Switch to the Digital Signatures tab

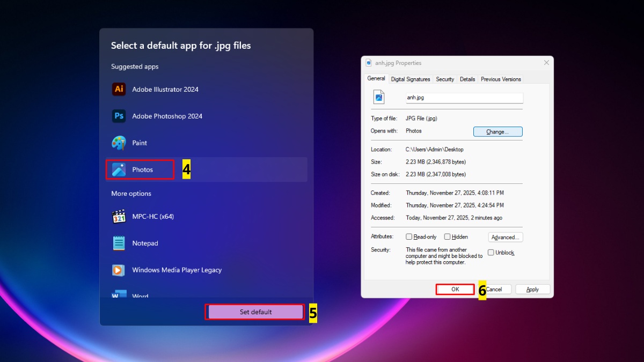coord(411,79)
